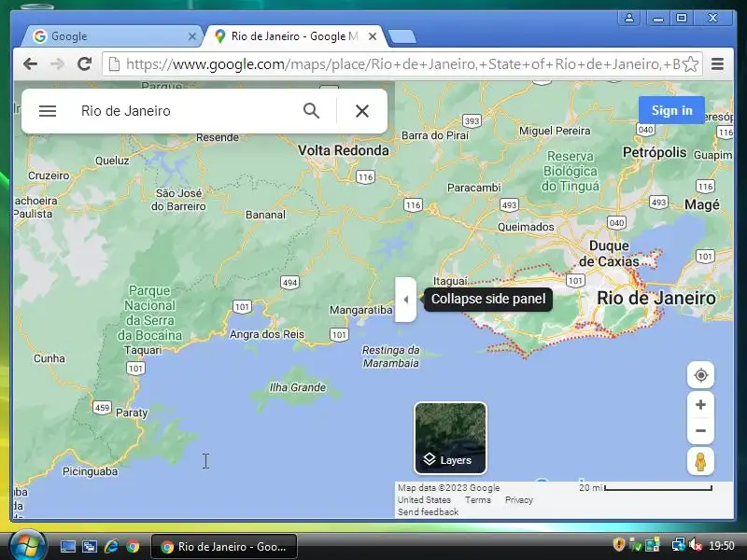Open the Privacy link
This screenshot has width=747, height=560.
point(519,500)
